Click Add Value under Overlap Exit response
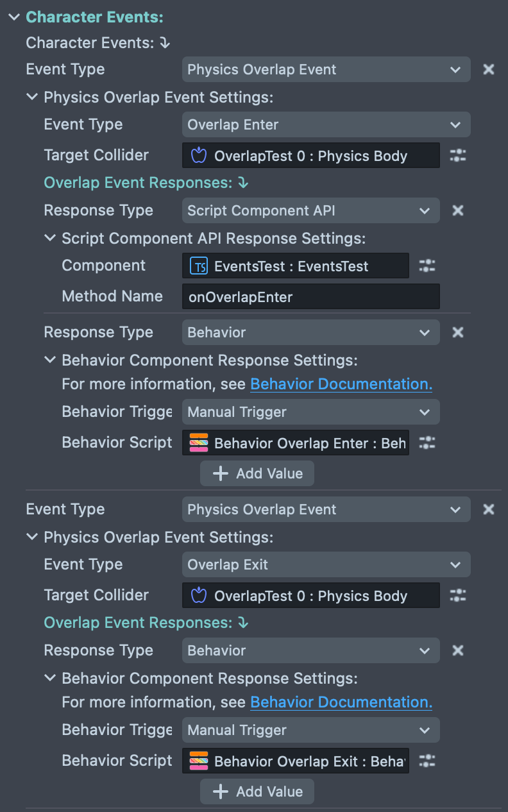This screenshot has height=812, width=508. coord(257,791)
